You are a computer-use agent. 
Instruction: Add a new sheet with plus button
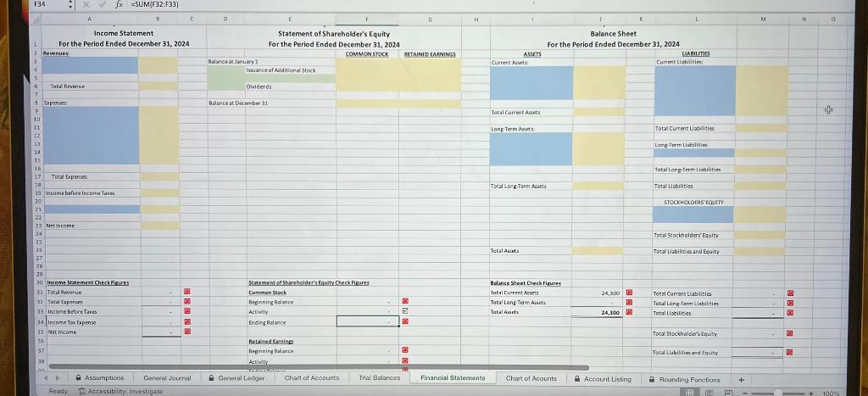(x=741, y=379)
